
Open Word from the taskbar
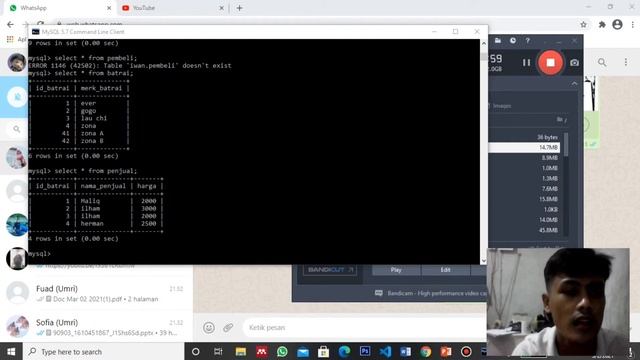coord(405,351)
